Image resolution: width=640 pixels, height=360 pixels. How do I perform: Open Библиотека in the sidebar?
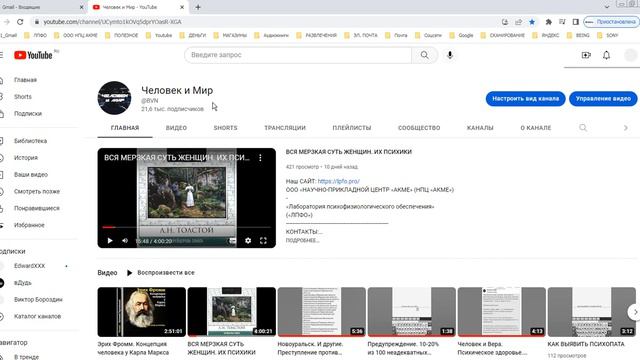(x=30, y=141)
